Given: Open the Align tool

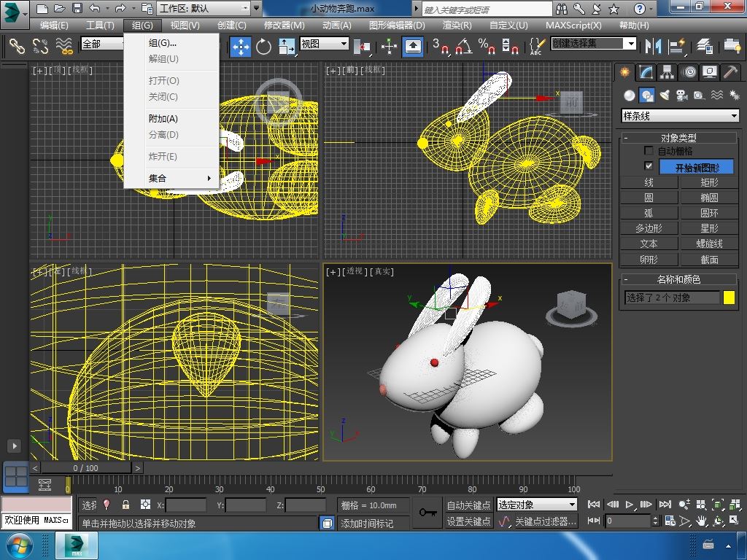Looking at the screenshot, I should click(x=677, y=46).
